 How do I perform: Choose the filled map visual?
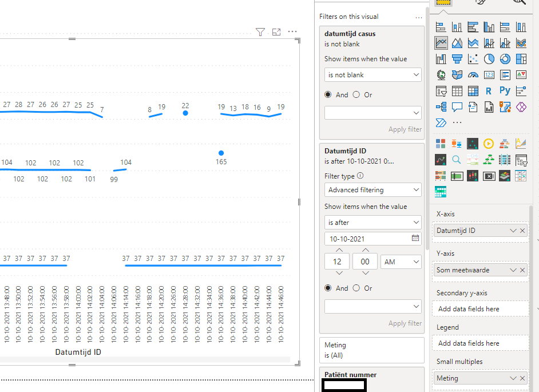pyautogui.click(x=457, y=75)
